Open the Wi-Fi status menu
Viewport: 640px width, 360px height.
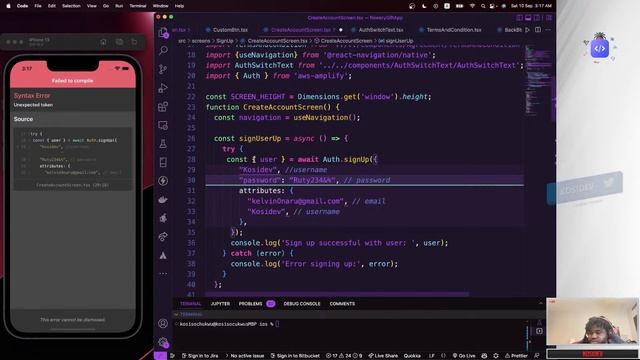(472, 6)
